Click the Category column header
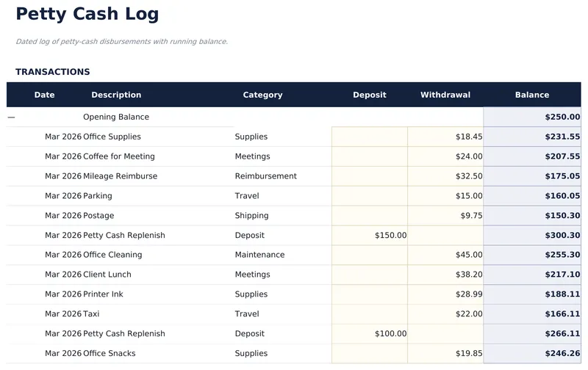 click(x=262, y=95)
